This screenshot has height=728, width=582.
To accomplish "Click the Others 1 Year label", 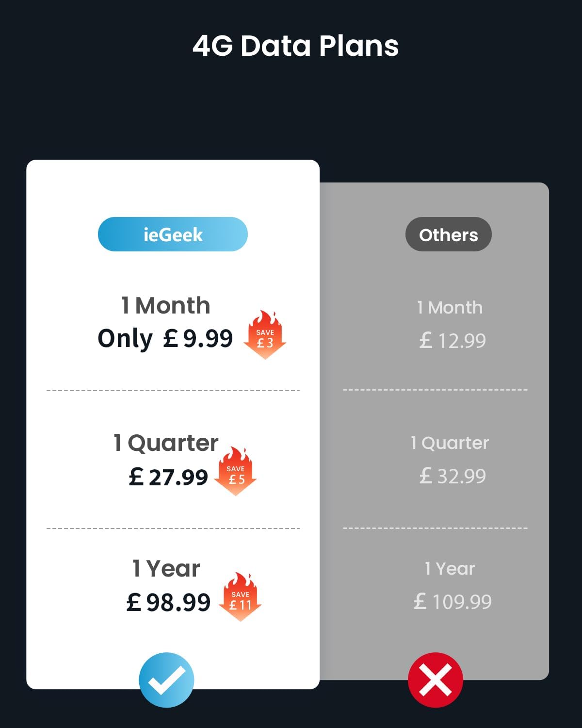I will point(450,569).
